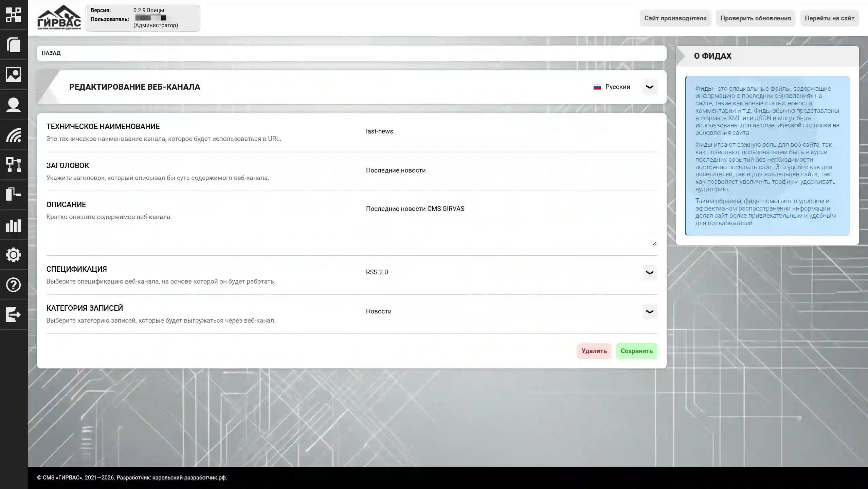This screenshot has width=868, height=489.
Task: Expand the СПЕЦИФИКАЦИЯ dropdown showing RSS 2.0
Action: click(649, 272)
